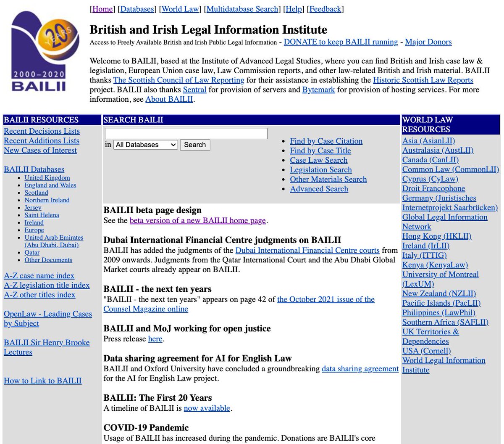Image resolution: width=504 pixels, height=444 pixels.
Task: Select Northern Ireland database
Action: [47, 200]
